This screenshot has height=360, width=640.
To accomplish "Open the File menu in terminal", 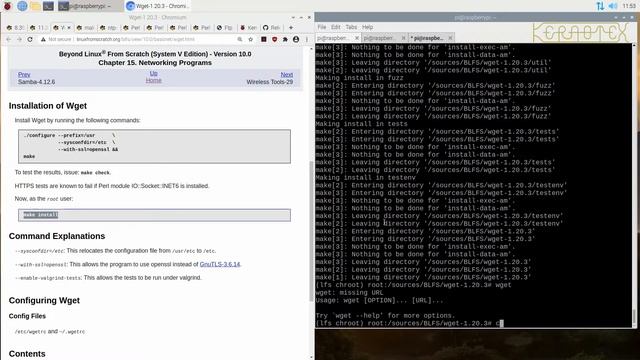I will coord(322,27).
